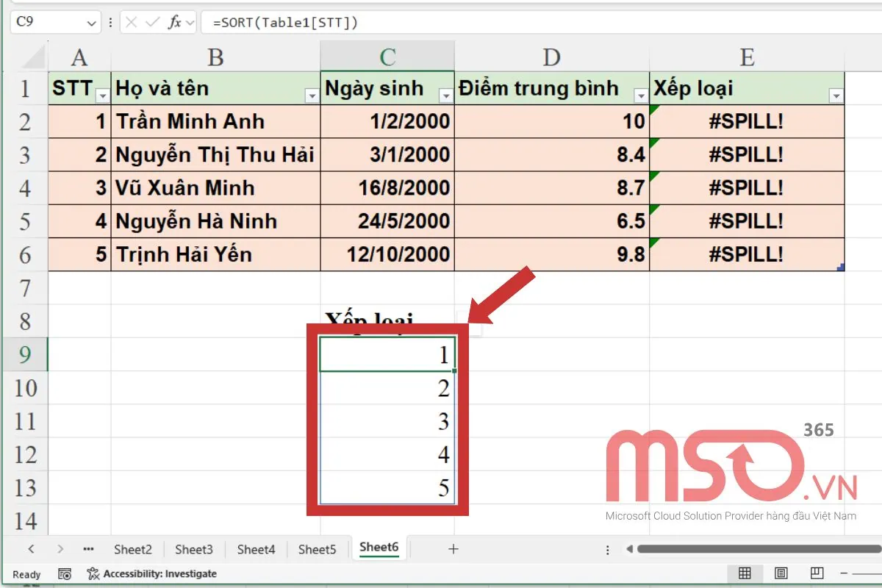This screenshot has width=882, height=588.
Task: Select the Normal view icon in status bar
Action: (x=746, y=573)
